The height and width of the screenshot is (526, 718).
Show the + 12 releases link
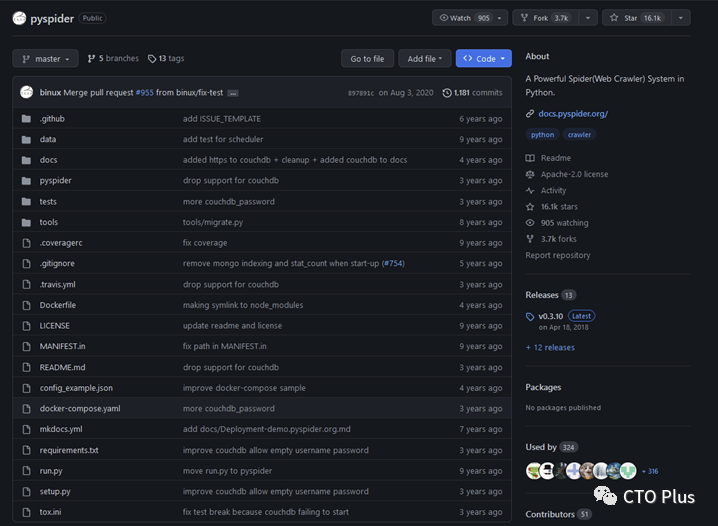point(550,347)
